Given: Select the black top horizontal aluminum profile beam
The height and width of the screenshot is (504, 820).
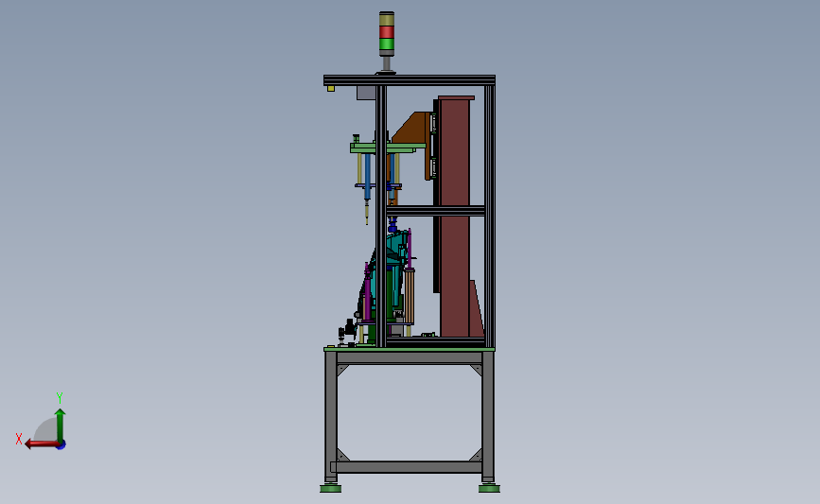Looking at the screenshot, I should tap(409, 80).
